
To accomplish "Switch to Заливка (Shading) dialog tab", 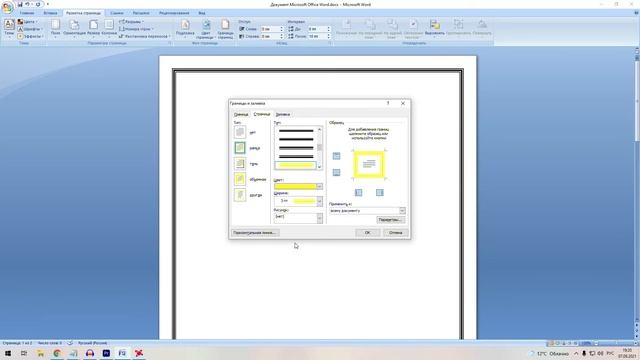I will point(283,114).
